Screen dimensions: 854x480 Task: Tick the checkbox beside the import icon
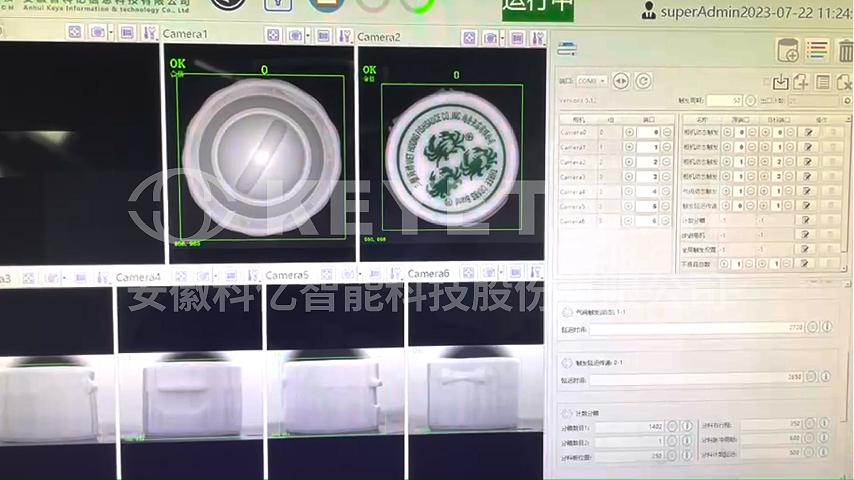pyautogui.click(x=767, y=82)
